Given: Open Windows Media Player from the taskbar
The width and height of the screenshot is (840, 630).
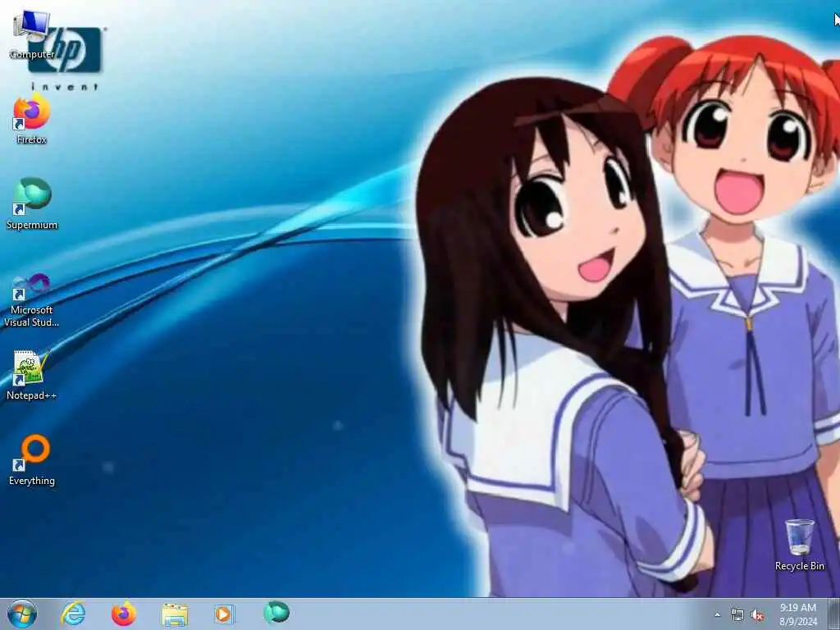Looking at the screenshot, I should click(x=224, y=614).
